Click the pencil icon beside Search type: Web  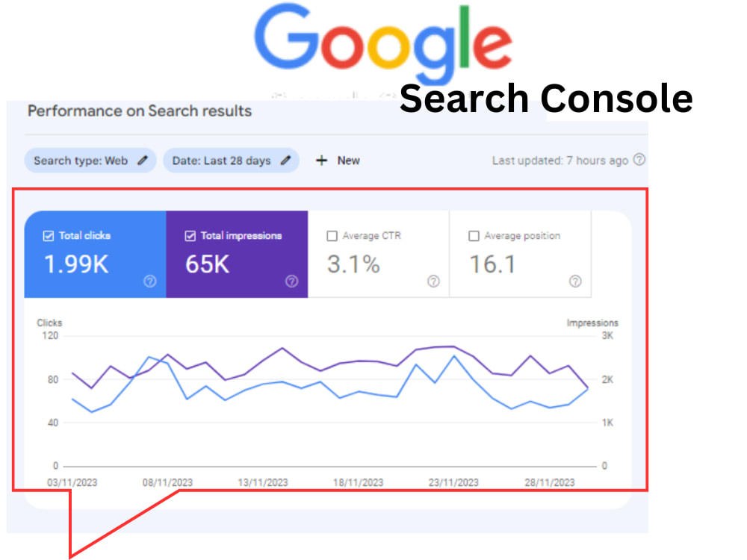click(x=142, y=160)
